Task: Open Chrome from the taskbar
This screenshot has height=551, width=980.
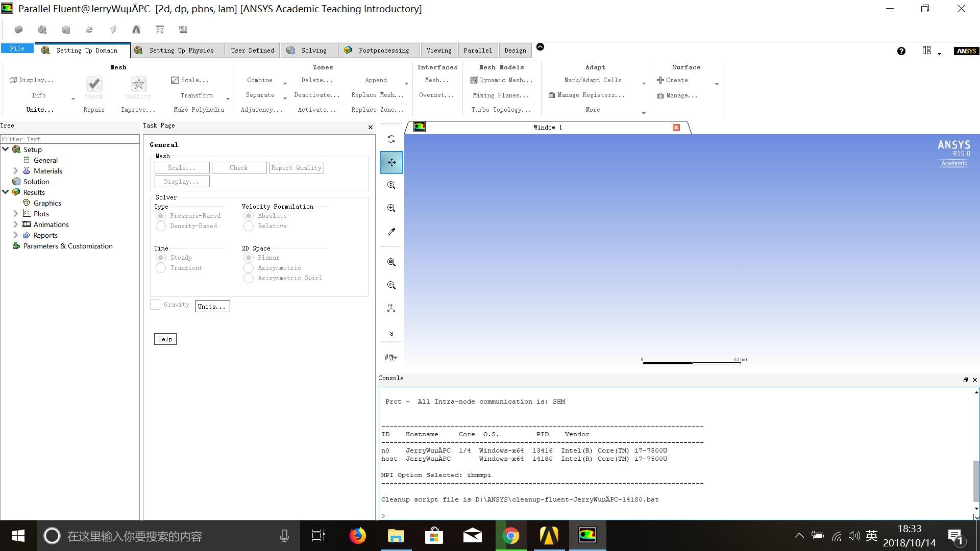Action: tap(511, 536)
